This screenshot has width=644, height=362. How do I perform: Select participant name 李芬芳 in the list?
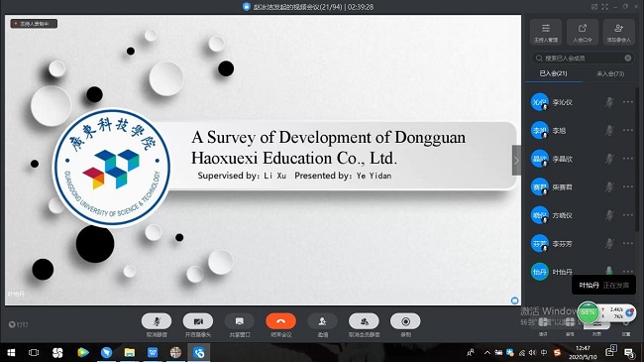[562, 244]
